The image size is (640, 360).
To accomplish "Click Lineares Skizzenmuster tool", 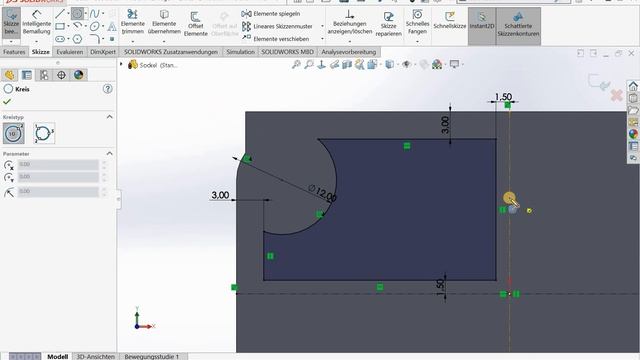I will click(277, 26).
